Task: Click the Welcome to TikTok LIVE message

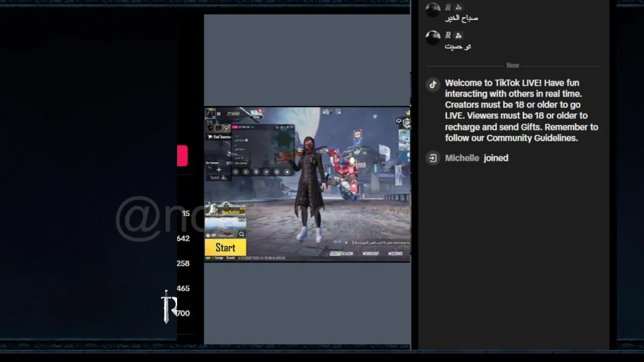Action: (x=522, y=110)
